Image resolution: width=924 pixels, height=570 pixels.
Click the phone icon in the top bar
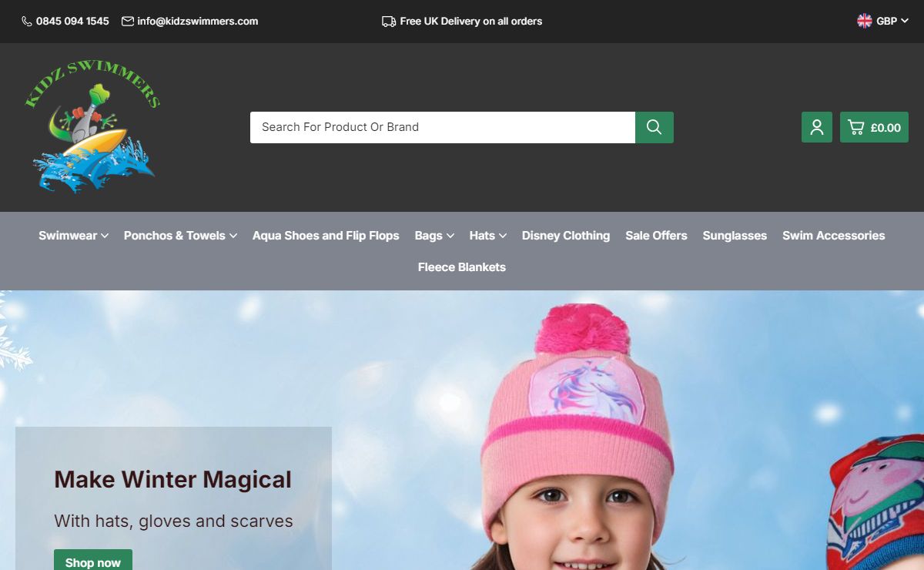(27, 22)
